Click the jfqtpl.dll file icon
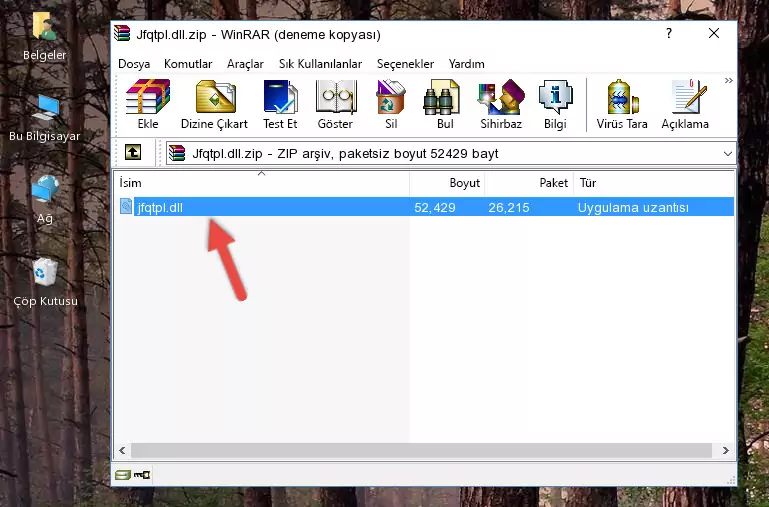 [126, 206]
